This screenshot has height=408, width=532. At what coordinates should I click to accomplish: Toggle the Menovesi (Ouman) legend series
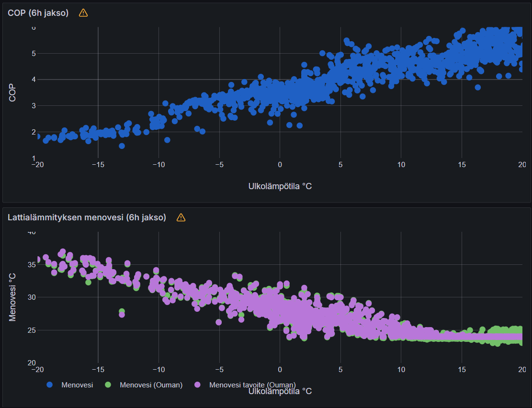[151, 385]
